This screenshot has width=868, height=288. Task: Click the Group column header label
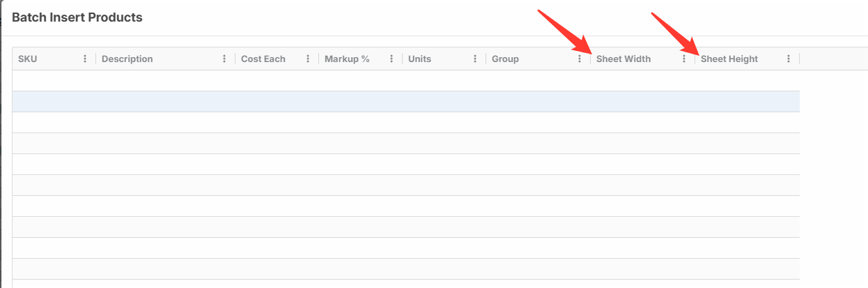coord(505,59)
